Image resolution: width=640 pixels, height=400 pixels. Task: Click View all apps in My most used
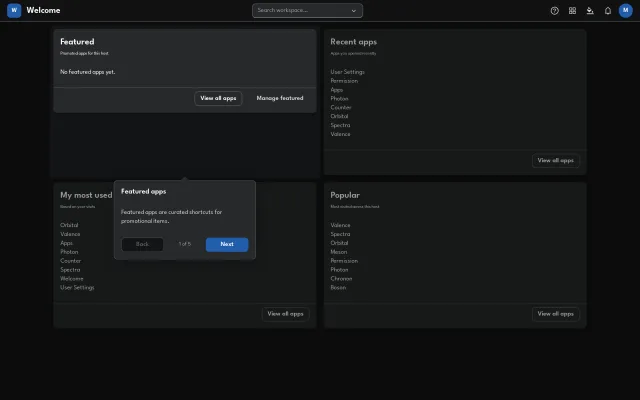click(x=285, y=314)
